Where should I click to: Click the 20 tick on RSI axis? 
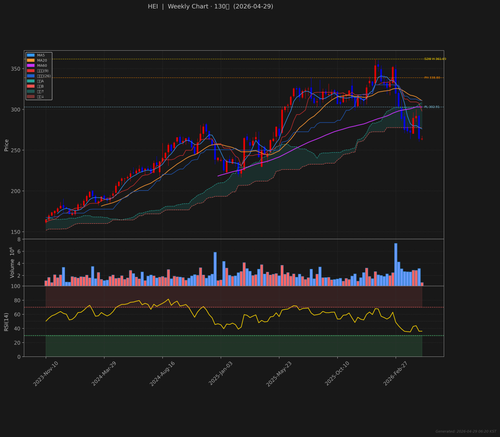(x=18, y=343)
